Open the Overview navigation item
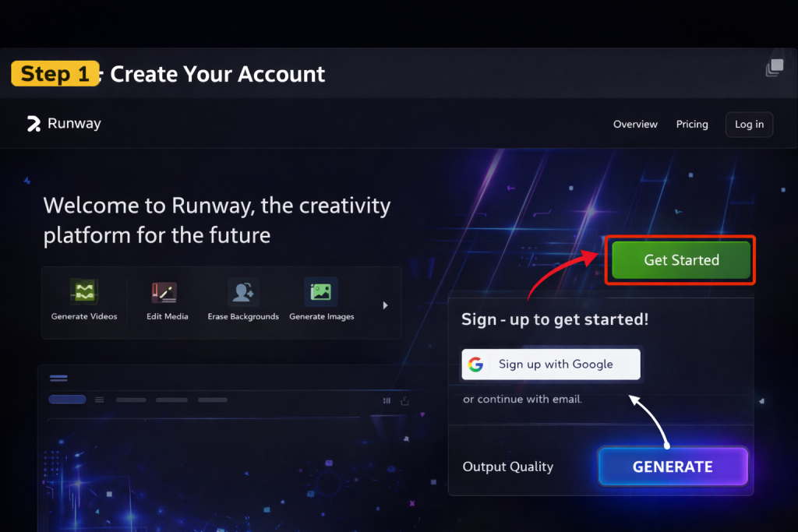 [635, 124]
